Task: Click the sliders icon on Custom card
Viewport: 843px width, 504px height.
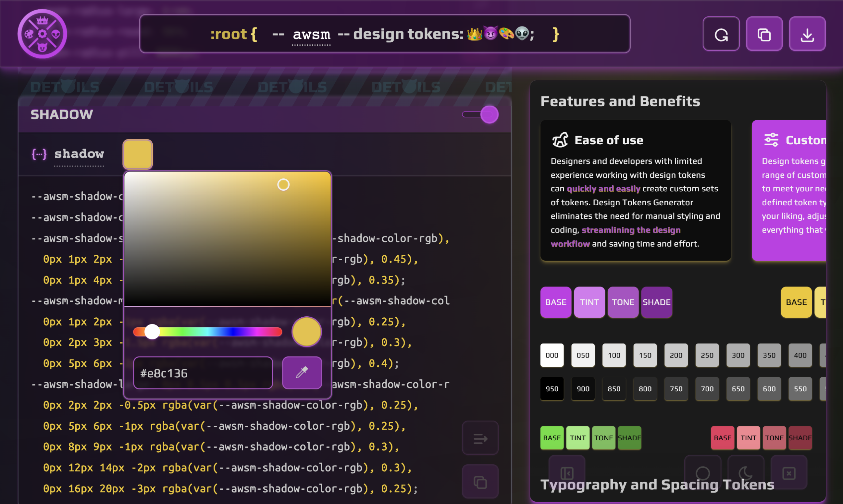Action: pos(771,140)
